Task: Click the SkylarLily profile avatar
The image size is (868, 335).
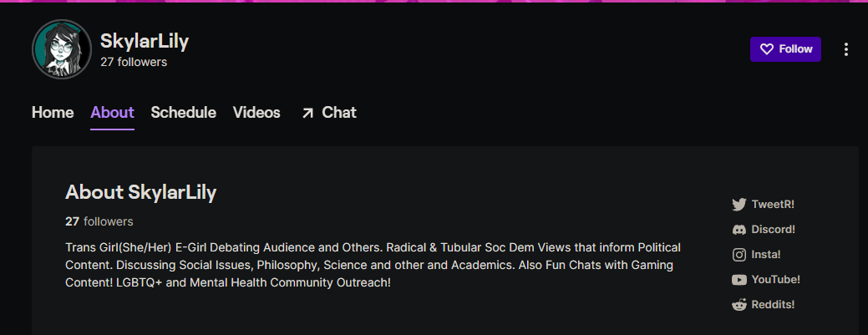Action: [62, 49]
